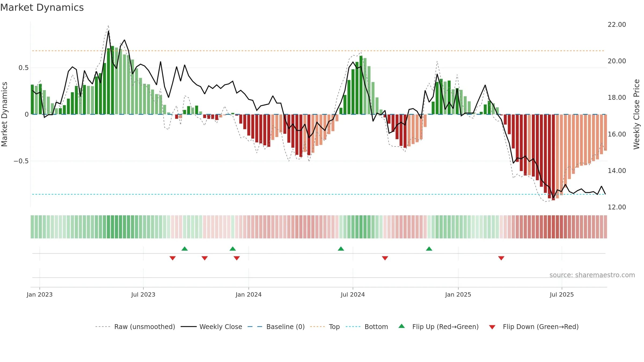
Task: Click the cyan dashed Bottom threshold line
Action: (x=318, y=194)
